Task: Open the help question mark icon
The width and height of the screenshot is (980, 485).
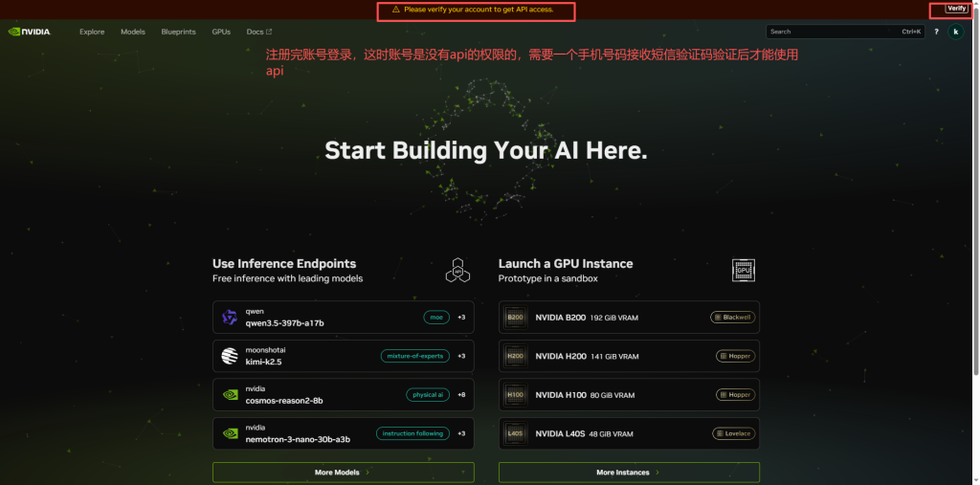Action: coord(936,32)
